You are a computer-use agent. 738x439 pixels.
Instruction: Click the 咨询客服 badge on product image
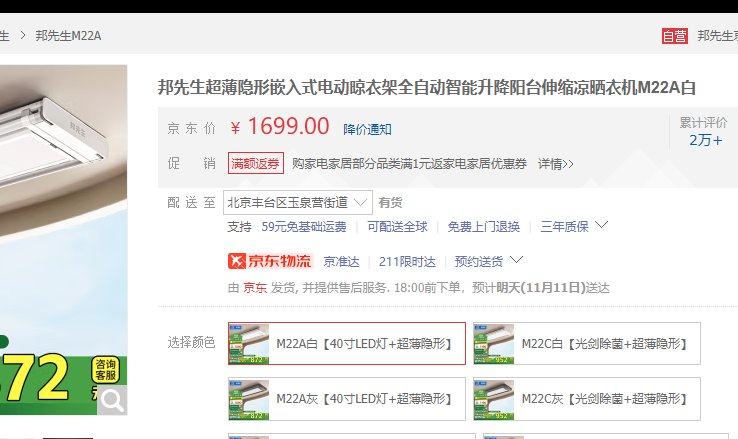(x=105, y=370)
